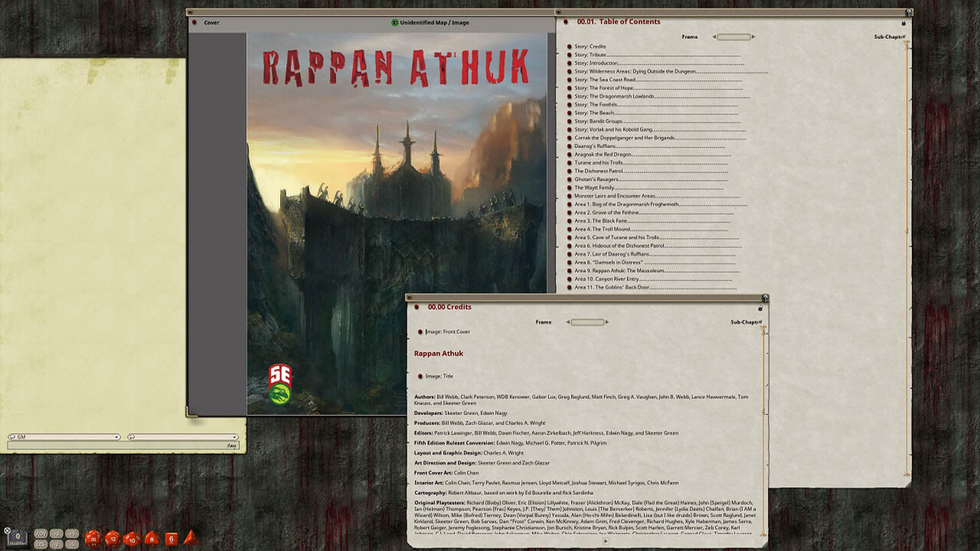The height and width of the screenshot is (551, 980).
Task: Select the Unidentified Map / Image tab
Action: point(433,22)
